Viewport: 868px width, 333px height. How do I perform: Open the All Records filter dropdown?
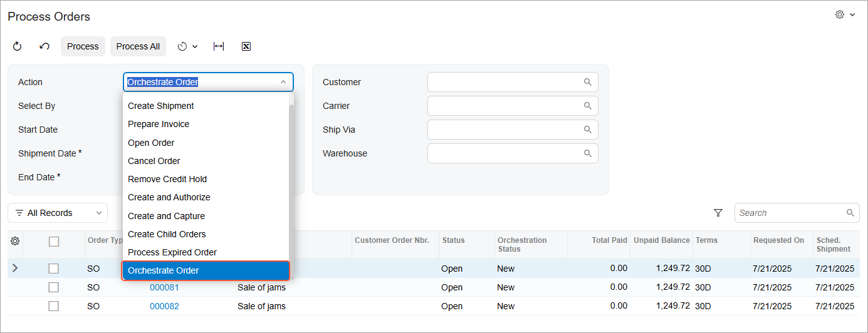(58, 213)
